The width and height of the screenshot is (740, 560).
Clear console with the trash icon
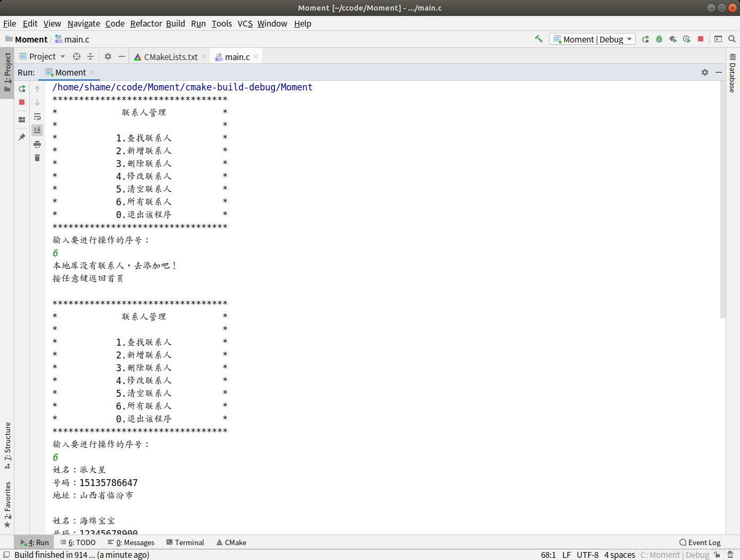tap(37, 158)
